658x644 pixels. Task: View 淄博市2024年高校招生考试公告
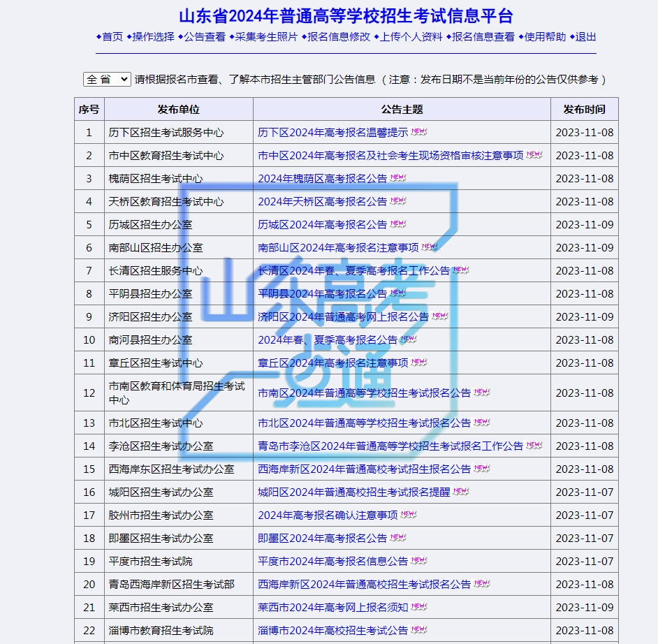tap(332, 630)
